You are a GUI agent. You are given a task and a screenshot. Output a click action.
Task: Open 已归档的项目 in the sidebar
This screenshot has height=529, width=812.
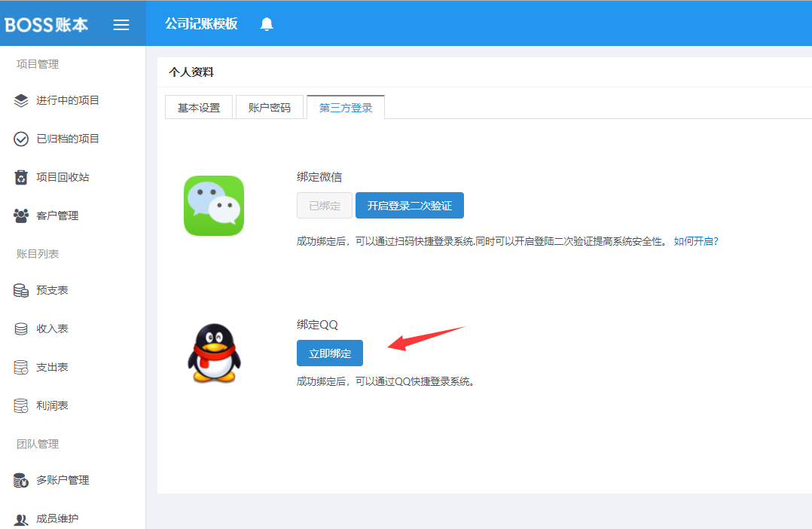[x=68, y=139]
